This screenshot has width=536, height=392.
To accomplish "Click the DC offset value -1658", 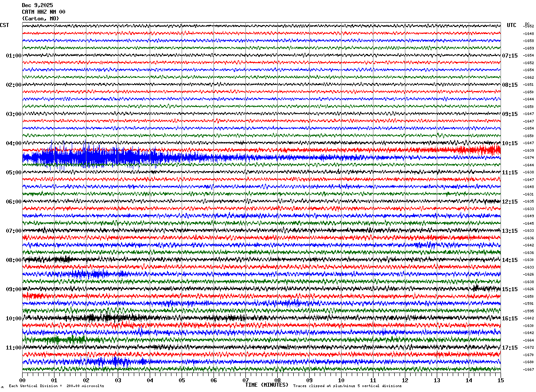I will (x=528, y=41).
